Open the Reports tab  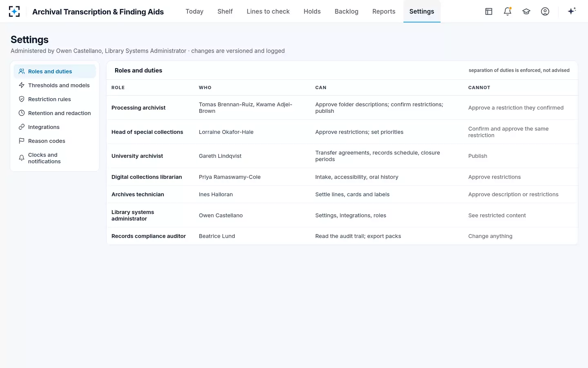pyautogui.click(x=384, y=11)
